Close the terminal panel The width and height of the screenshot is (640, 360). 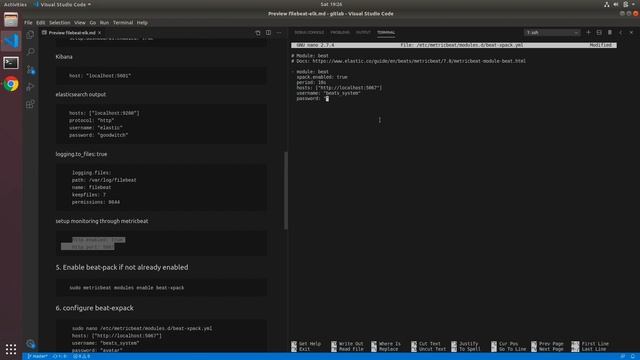(x=631, y=32)
